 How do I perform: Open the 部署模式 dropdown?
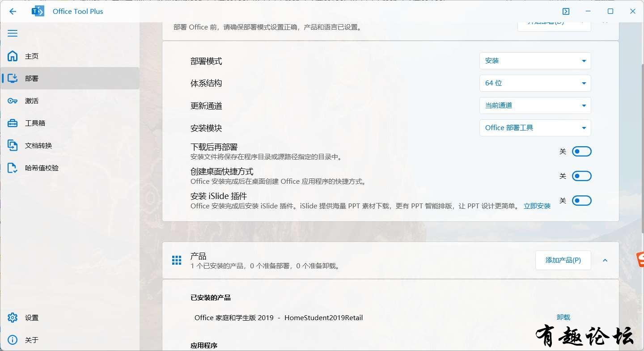click(x=535, y=61)
